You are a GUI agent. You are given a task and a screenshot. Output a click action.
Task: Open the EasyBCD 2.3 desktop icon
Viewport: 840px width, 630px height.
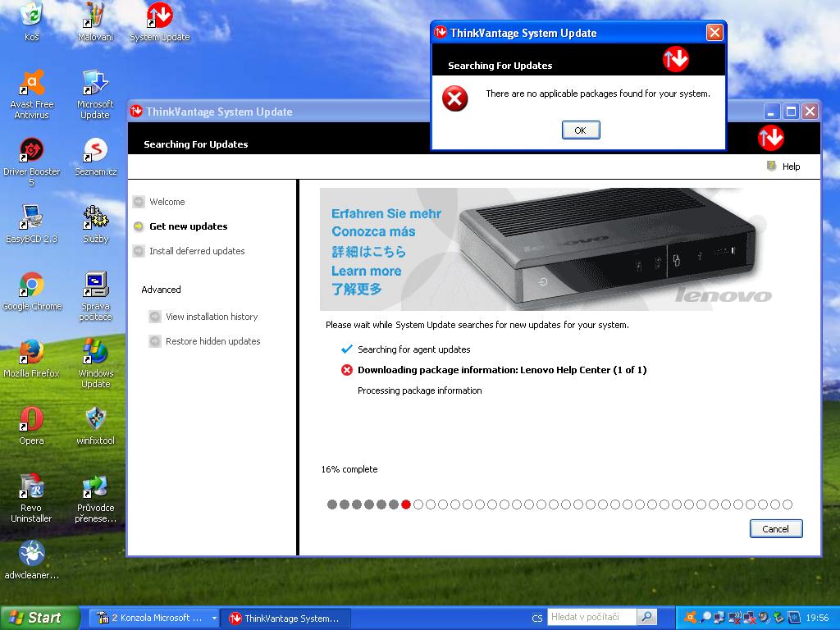pyautogui.click(x=32, y=223)
